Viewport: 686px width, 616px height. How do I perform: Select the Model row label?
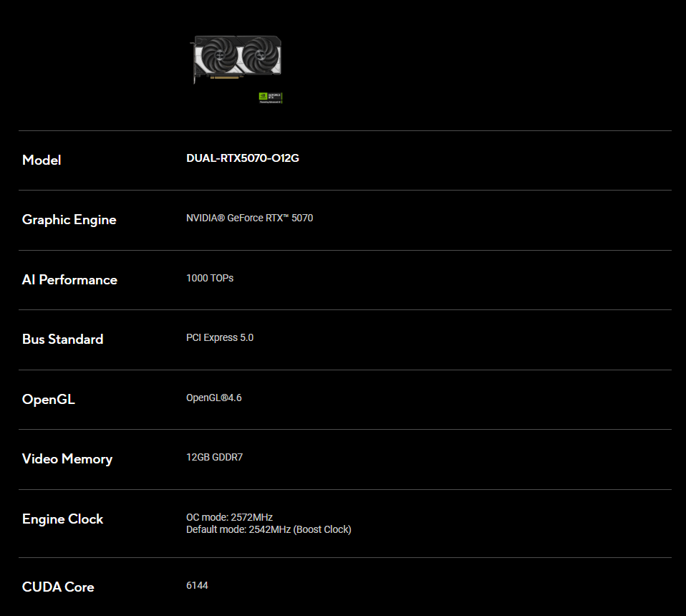(42, 160)
